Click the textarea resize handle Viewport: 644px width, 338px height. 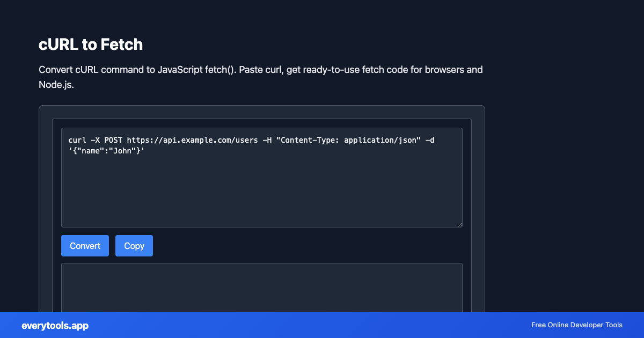tap(460, 224)
